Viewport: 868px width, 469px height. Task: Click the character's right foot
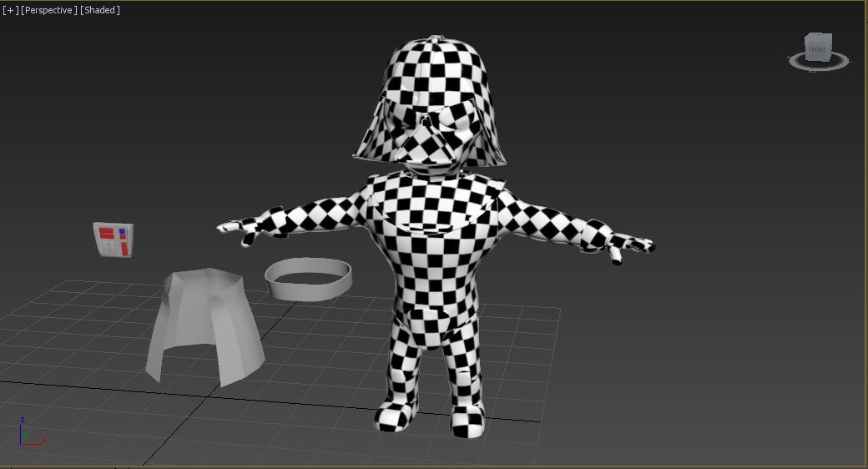click(396, 413)
